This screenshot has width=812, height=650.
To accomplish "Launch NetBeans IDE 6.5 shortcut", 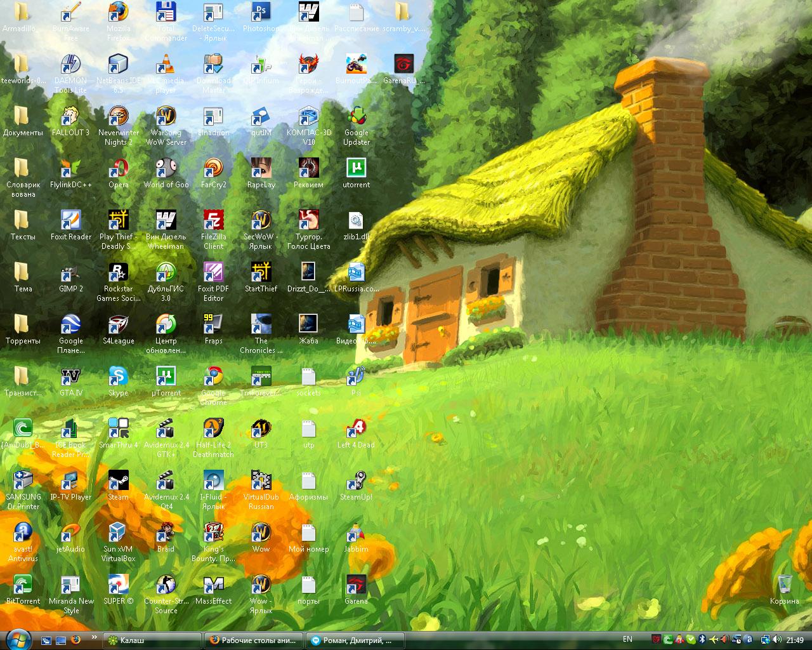I will coord(119,74).
